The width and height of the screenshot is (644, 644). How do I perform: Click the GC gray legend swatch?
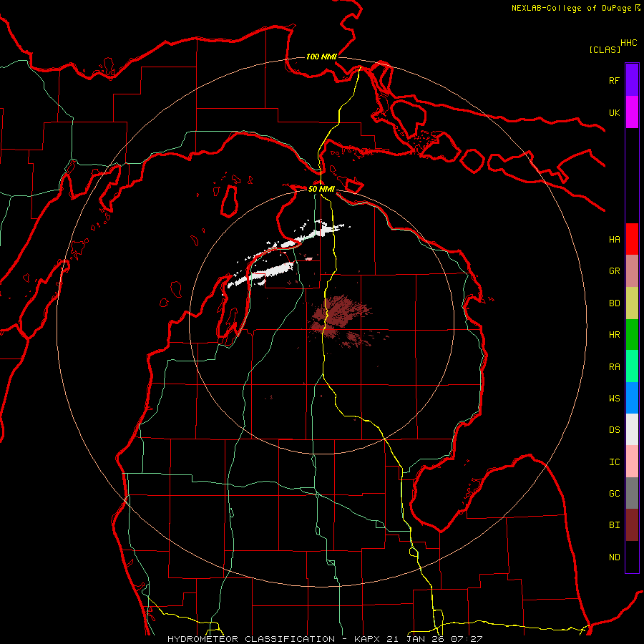point(632,493)
